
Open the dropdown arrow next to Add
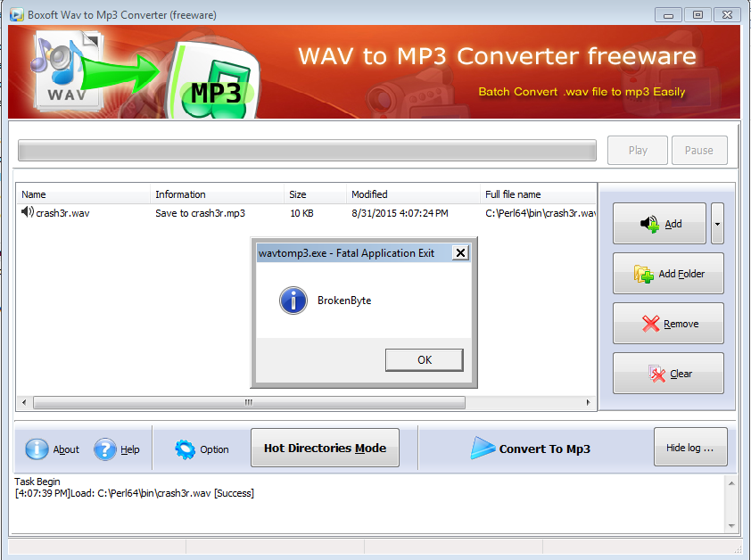(717, 223)
